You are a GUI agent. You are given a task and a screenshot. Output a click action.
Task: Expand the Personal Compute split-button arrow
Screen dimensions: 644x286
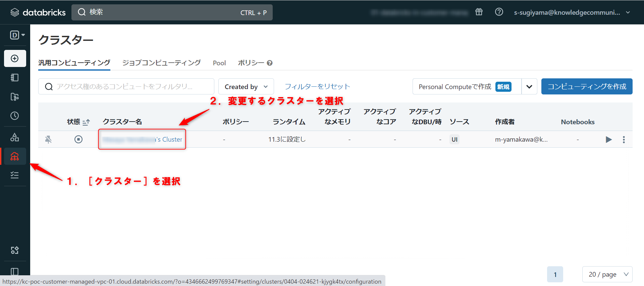pos(529,86)
